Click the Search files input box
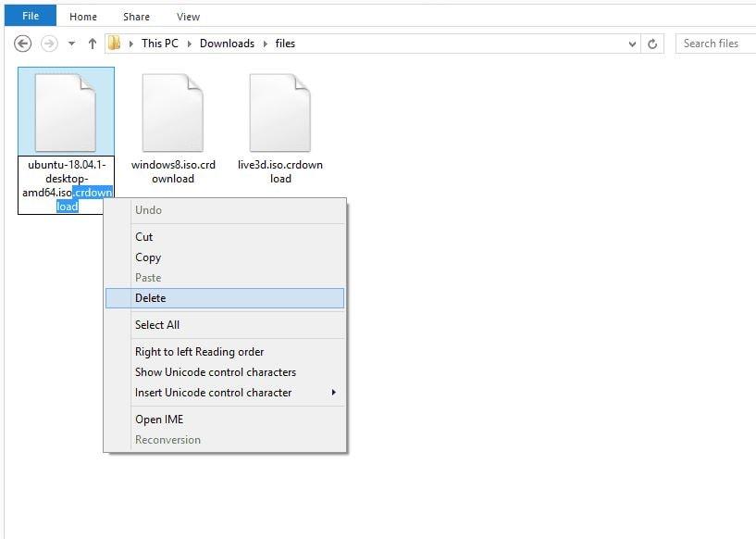Viewport: 756px width, 539px height. click(x=713, y=44)
